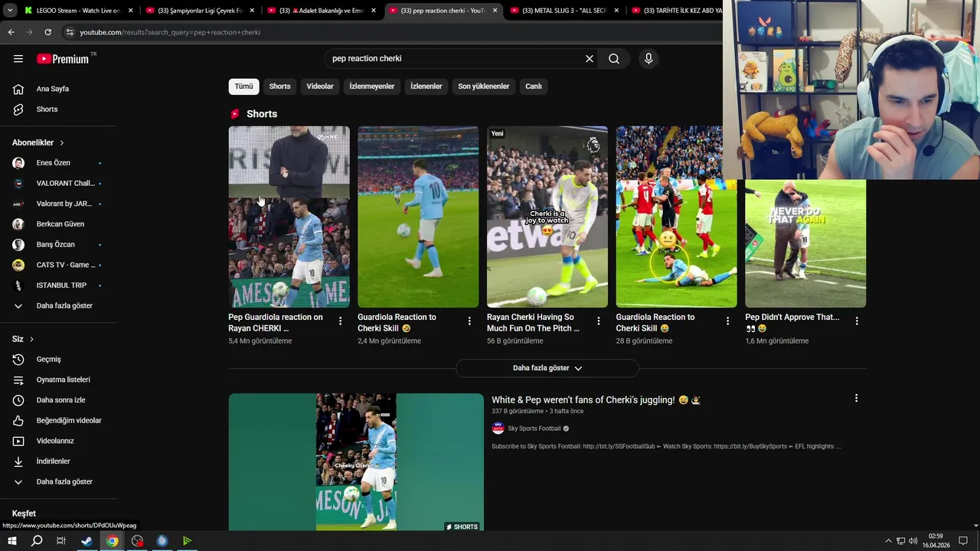Select the Shorts filter chip
The height and width of the screenshot is (551, 980).
279,86
